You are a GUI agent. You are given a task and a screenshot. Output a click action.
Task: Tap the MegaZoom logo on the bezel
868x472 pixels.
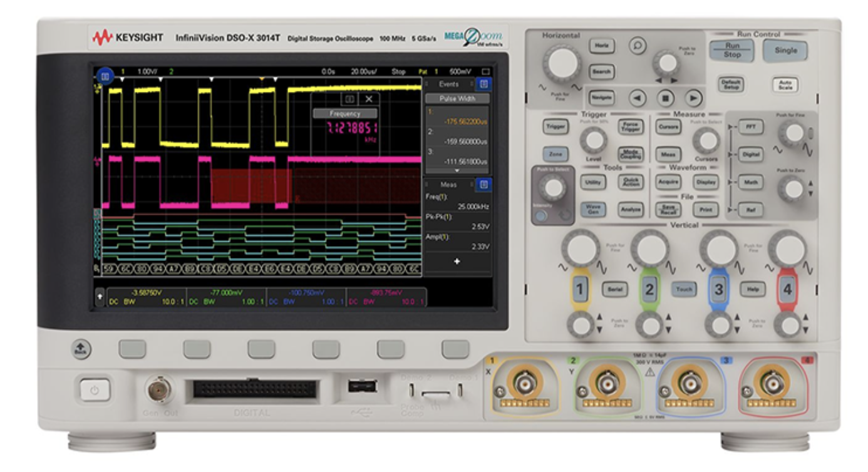pos(473,39)
